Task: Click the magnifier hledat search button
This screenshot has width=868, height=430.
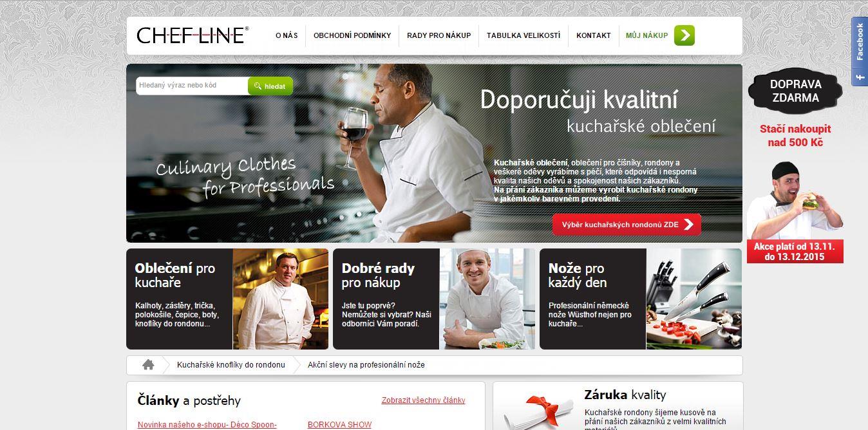Action: tap(270, 86)
